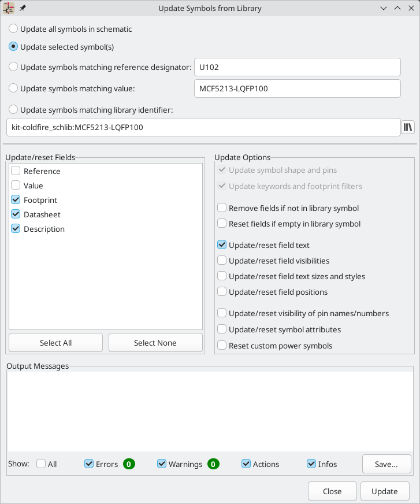Click inside the Output Messages area
420x504 pixels.
click(x=210, y=411)
